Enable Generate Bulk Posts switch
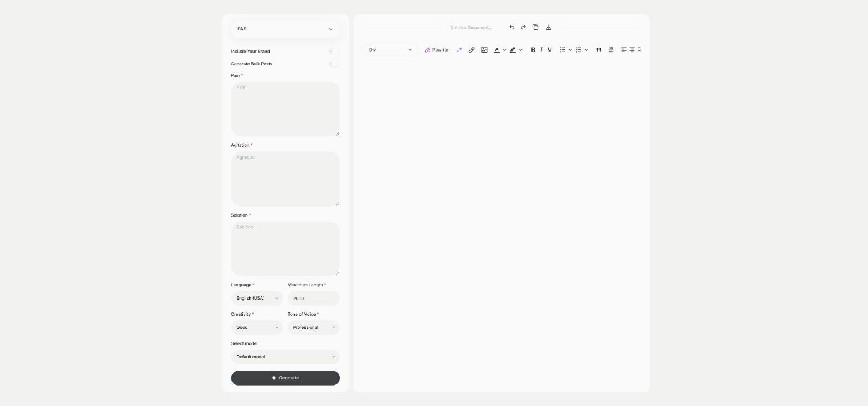 (x=334, y=64)
